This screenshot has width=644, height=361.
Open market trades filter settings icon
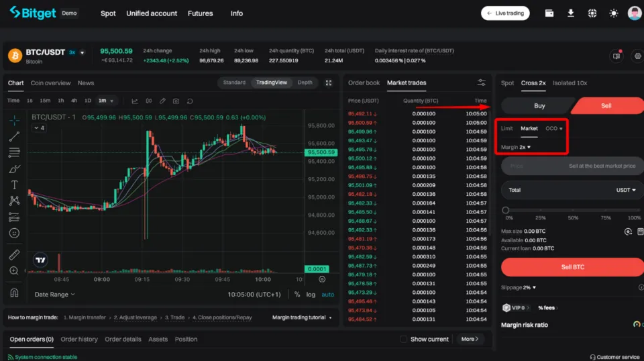(x=482, y=83)
